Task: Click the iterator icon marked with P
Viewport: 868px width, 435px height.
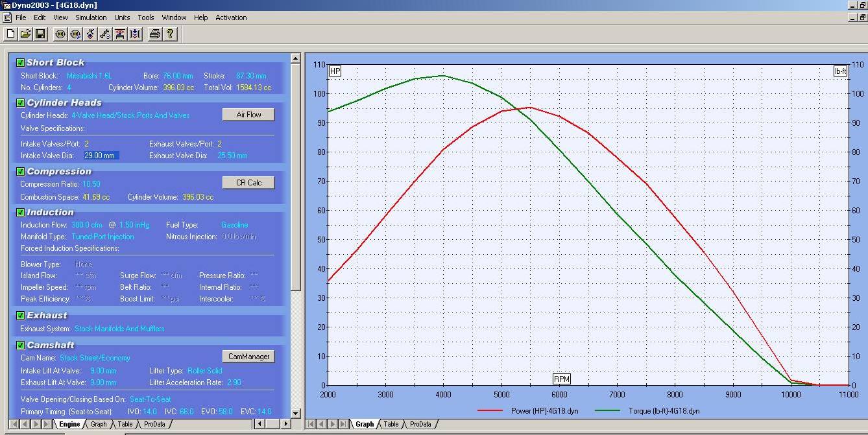Action: [x=75, y=34]
